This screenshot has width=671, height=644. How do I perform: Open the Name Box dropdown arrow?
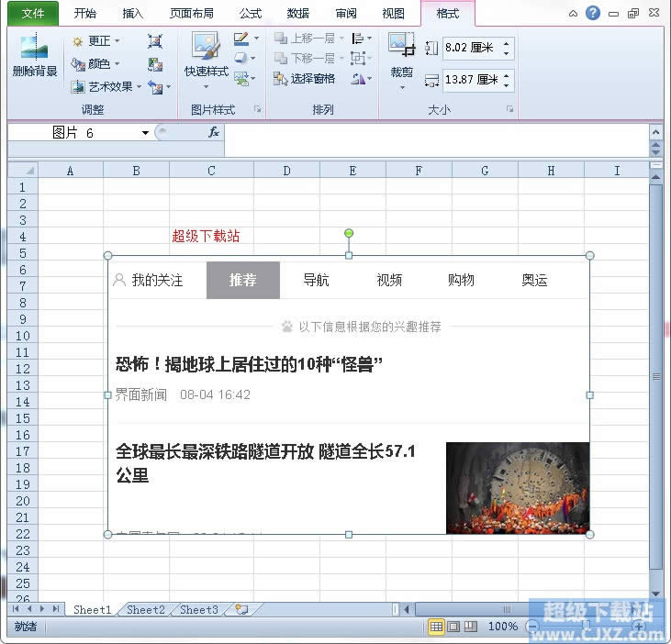[146, 133]
